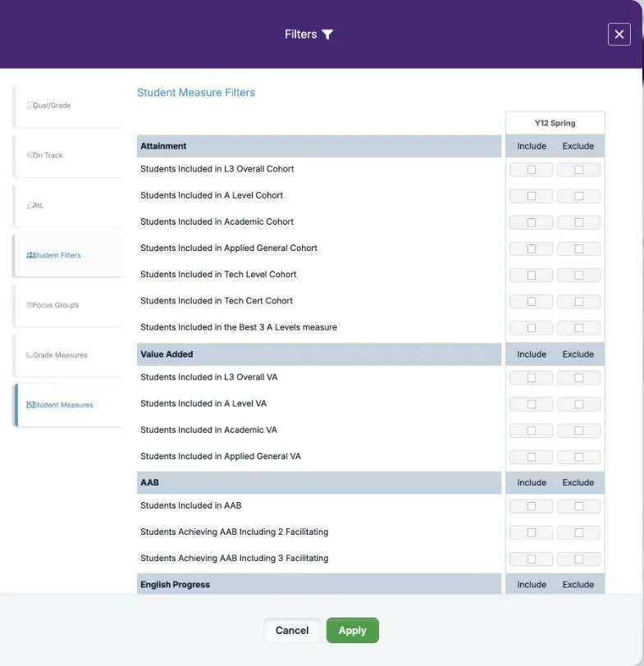Click the Student Filters people icon
644x666 pixels.
pyautogui.click(x=30, y=255)
